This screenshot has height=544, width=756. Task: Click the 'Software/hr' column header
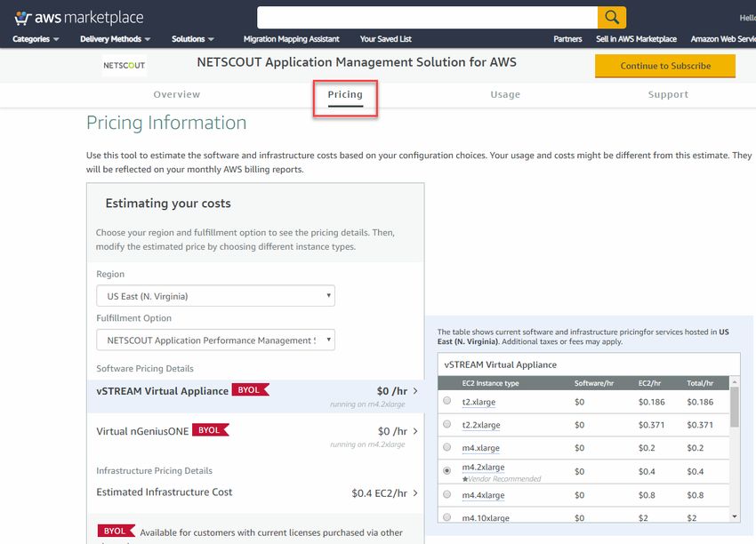point(594,383)
